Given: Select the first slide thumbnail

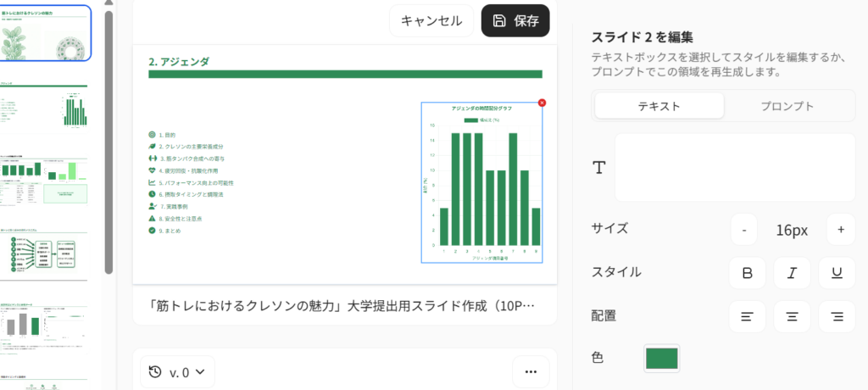Looking at the screenshot, I should pos(46,33).
